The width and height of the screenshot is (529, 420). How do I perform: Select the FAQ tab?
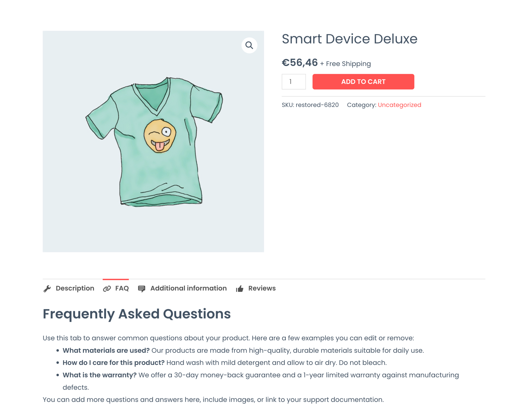122,288
